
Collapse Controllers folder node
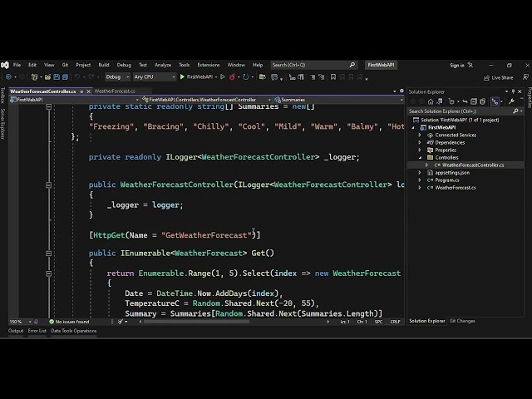(x=420, y=157)
